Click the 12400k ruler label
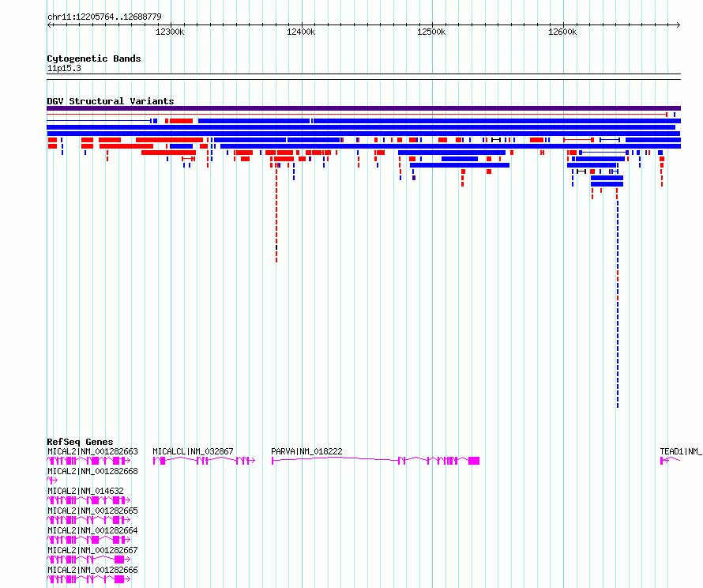This screenshot has width=703, height=588. click(301, 32)
